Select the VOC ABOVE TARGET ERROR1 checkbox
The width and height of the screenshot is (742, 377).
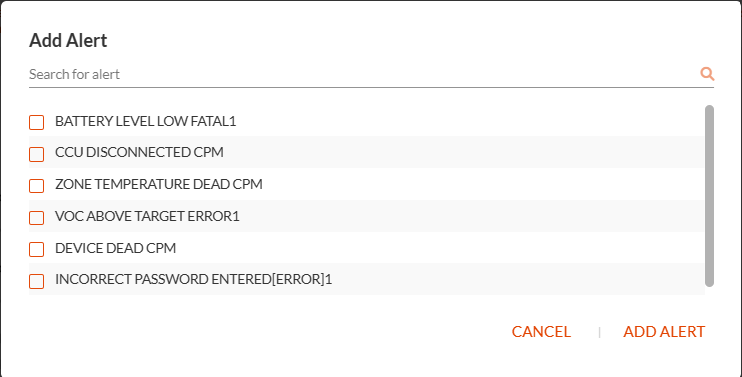36,217
